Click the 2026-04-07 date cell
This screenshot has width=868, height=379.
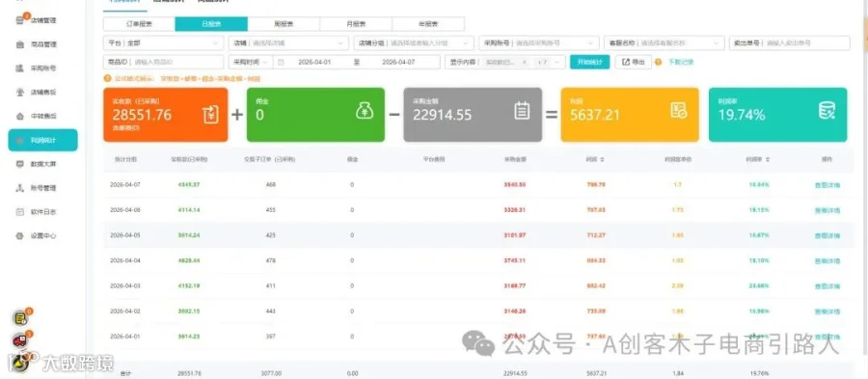coord(125,185)
